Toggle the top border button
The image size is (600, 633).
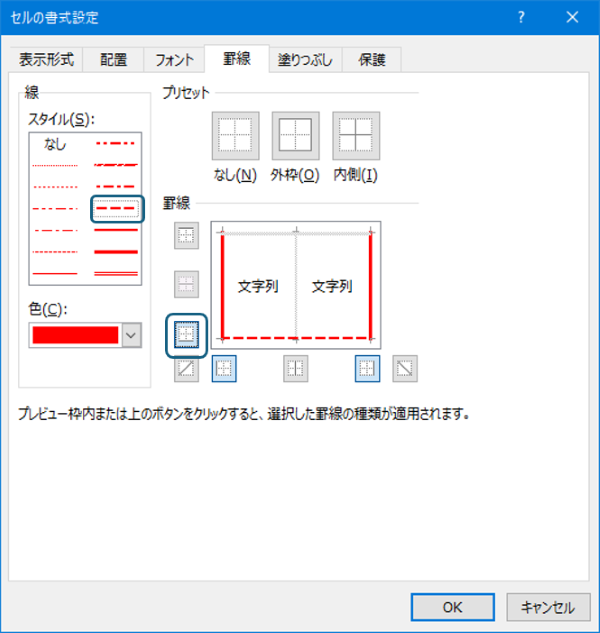coord(187,236)
